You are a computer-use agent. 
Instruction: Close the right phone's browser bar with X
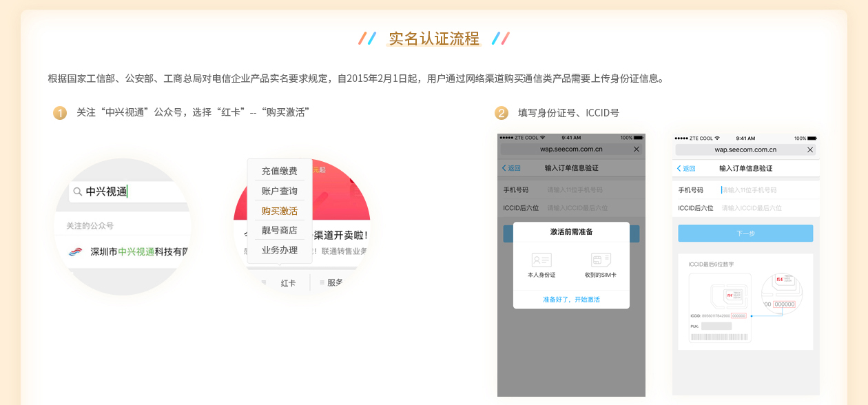(810, 149)
